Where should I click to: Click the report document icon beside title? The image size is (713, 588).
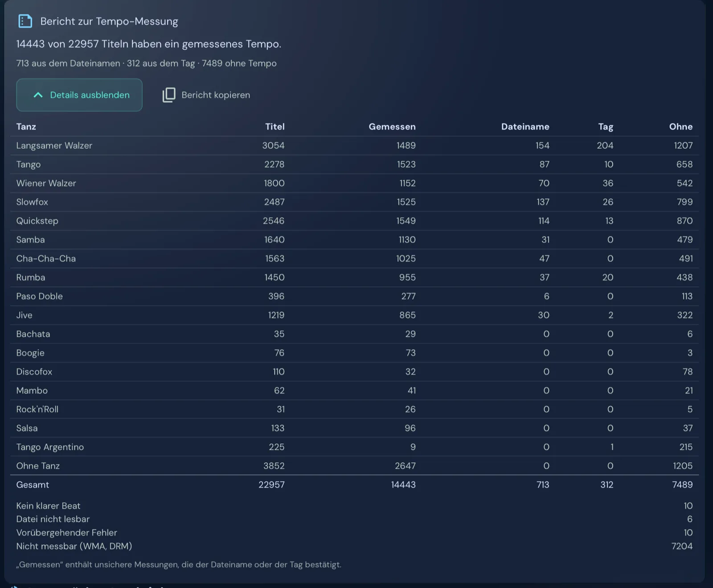click(x=25, y=21)
